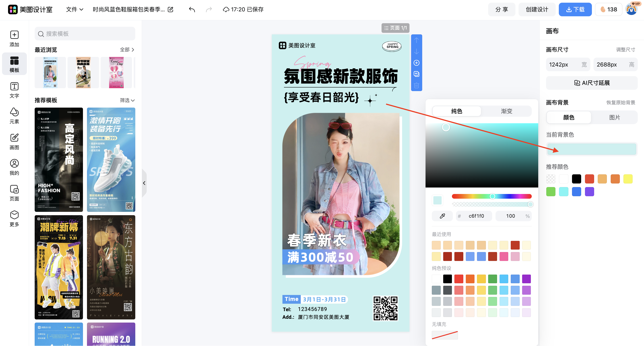Switch to the 颜色 background tab
The image size is (644, 346).
tap(568, 117)
